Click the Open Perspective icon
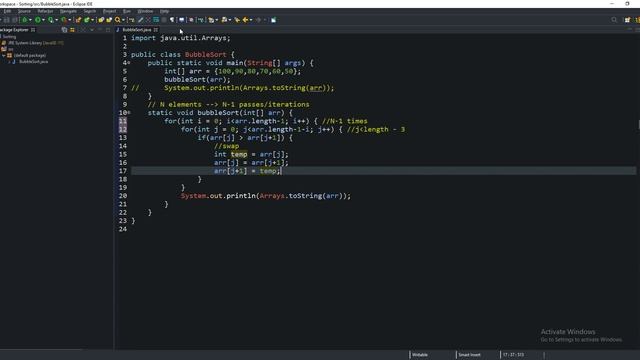This screenshot has width=640, height=360. coord(627,20)
